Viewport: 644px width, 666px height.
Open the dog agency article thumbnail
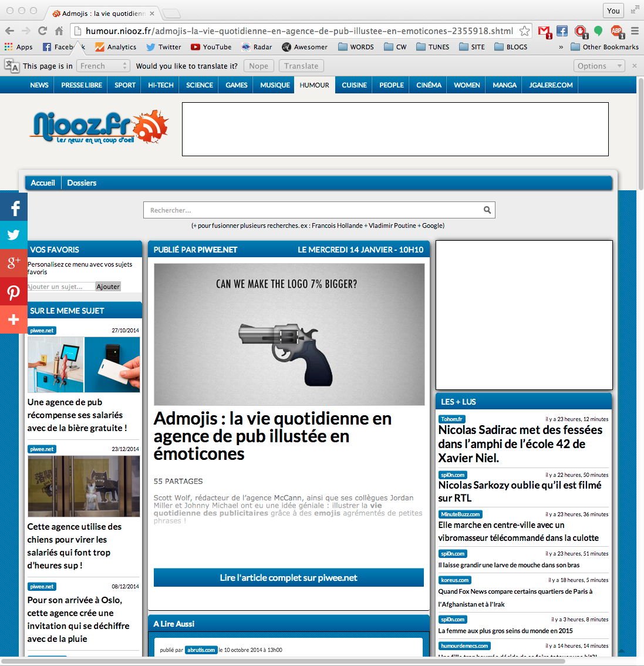pos(83,486)
